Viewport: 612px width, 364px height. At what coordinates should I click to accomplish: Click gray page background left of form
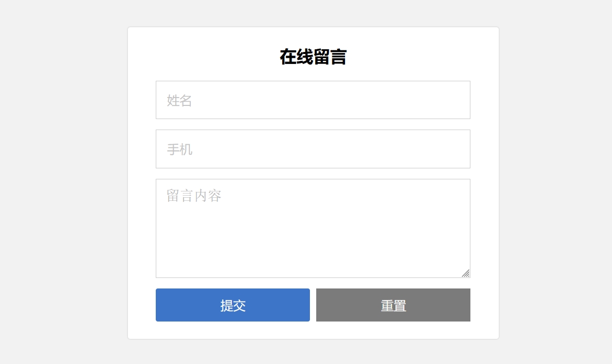coord(63,184)
